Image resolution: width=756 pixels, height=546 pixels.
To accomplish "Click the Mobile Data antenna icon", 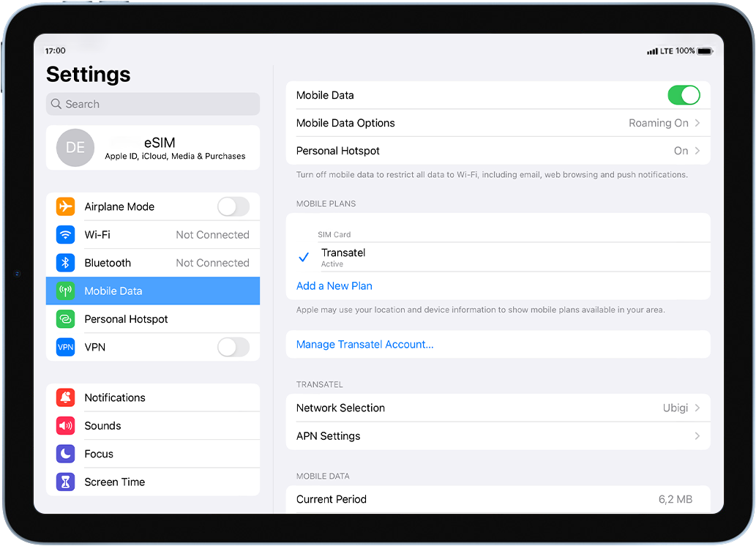I will [65, 291].
